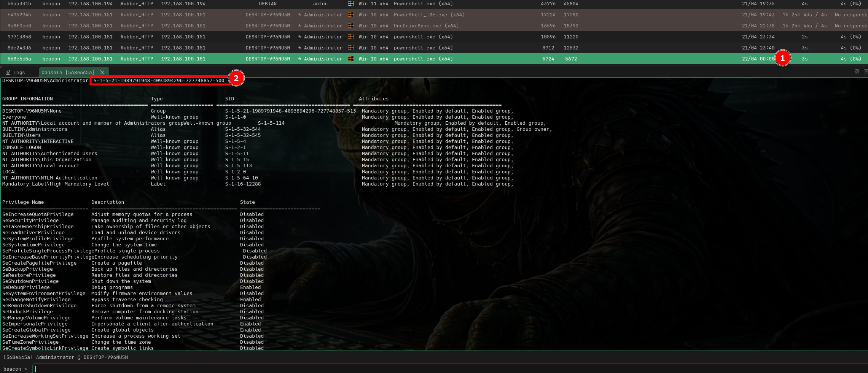
Task: Select the Console [568e6c5a] tab
Action: pos(68,72)
